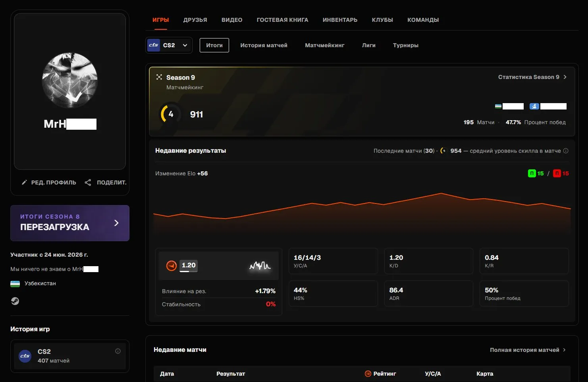Open the ГОСТЕВАЯ КНИГА tab

click(x=283, y=20)
